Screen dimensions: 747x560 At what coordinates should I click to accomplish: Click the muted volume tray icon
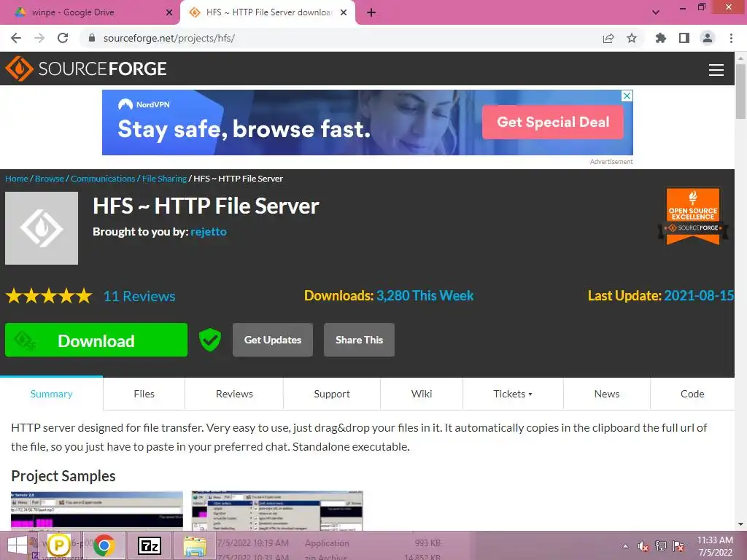point(643,546)
